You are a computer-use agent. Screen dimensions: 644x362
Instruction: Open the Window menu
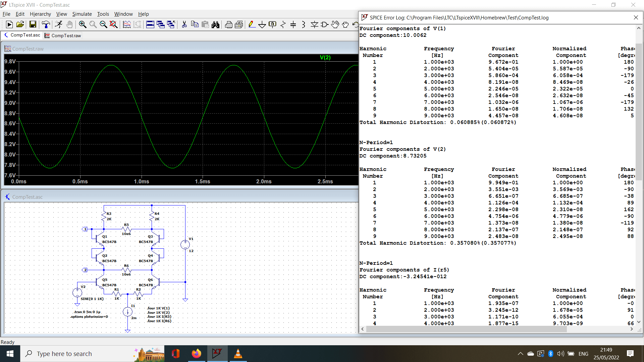pos(123,14)
